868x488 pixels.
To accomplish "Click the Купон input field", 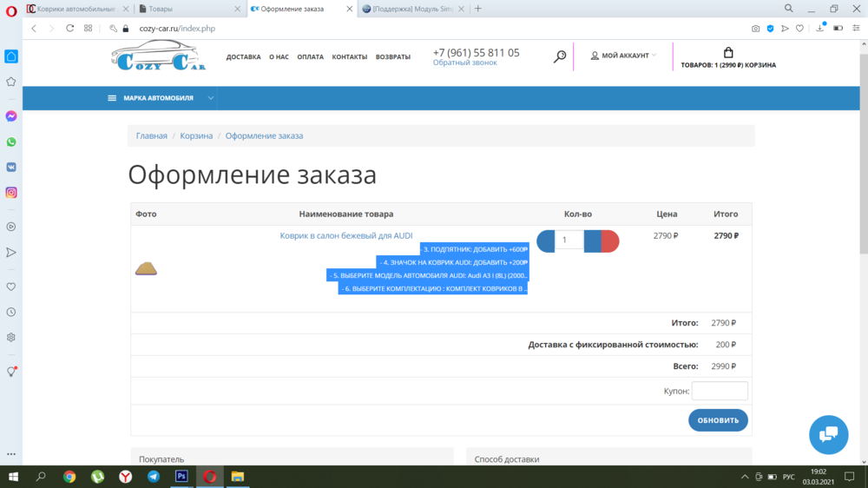I will 720,391.
